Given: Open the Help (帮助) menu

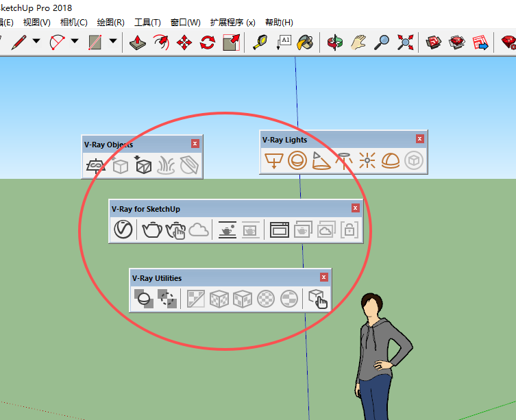Looking at the screenshot, I should [x=279, y=23].
